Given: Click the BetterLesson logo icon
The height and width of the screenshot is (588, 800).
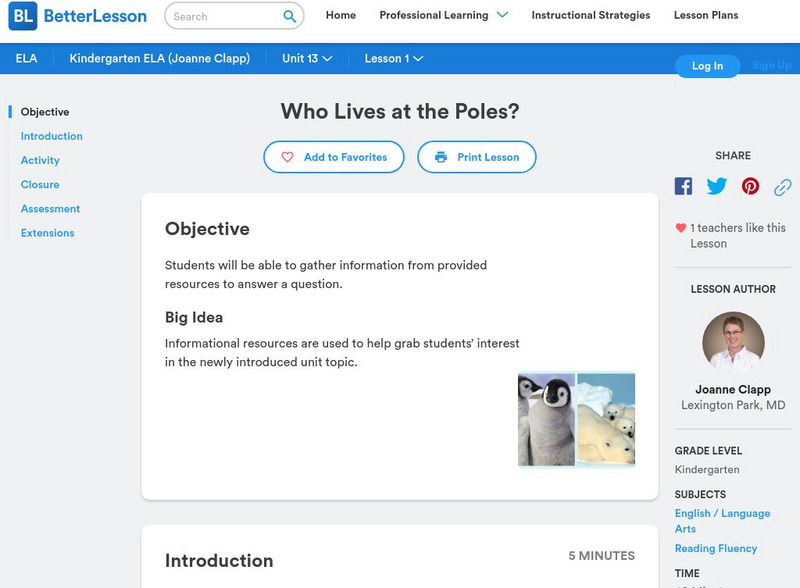Looking at the screenshot, I should point(22,16).
